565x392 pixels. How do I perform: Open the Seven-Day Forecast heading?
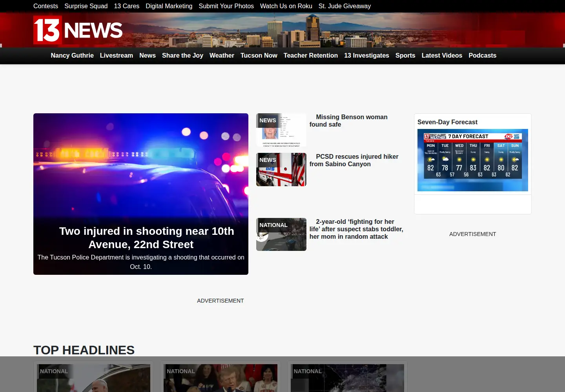(447, 122)
